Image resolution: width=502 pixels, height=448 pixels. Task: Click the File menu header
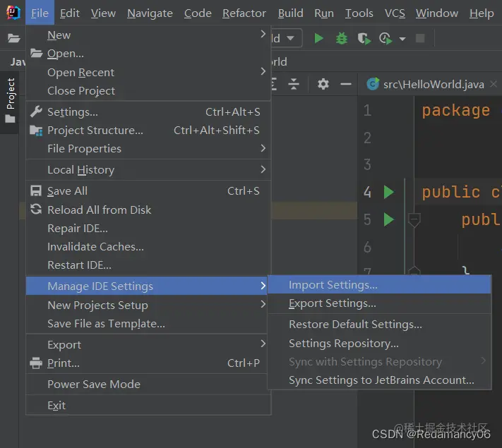(40, 13)
